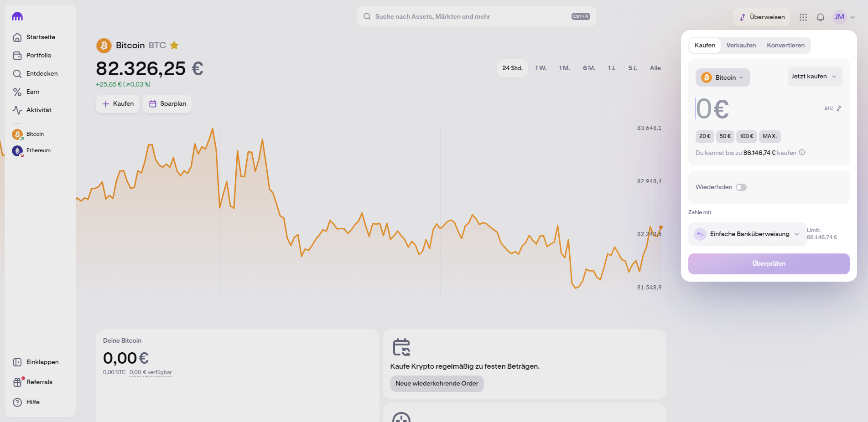This screenshot has height=422, width=868.
Task: Open the Hilfe help icon
Action: click(17, 402)
